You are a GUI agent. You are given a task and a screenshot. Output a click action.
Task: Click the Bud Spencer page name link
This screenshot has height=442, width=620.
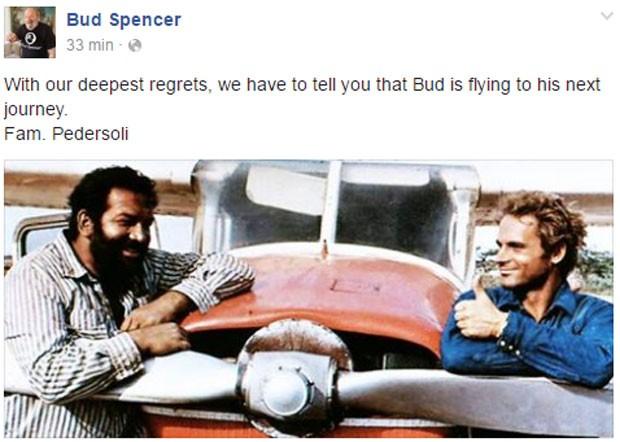(x=124, y=20)
